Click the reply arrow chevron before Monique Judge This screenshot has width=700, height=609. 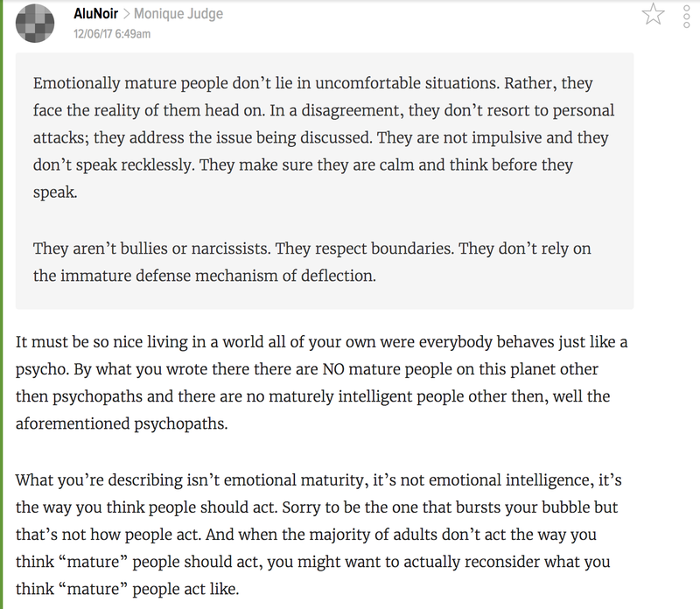(126, 14)
